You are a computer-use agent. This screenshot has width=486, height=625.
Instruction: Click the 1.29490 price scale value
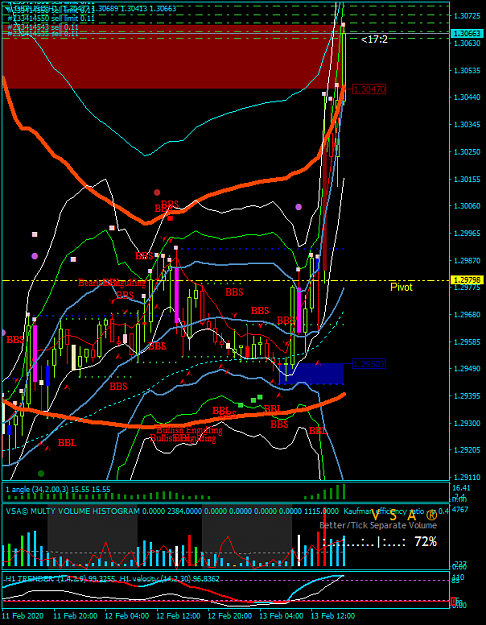click(467, 369)
